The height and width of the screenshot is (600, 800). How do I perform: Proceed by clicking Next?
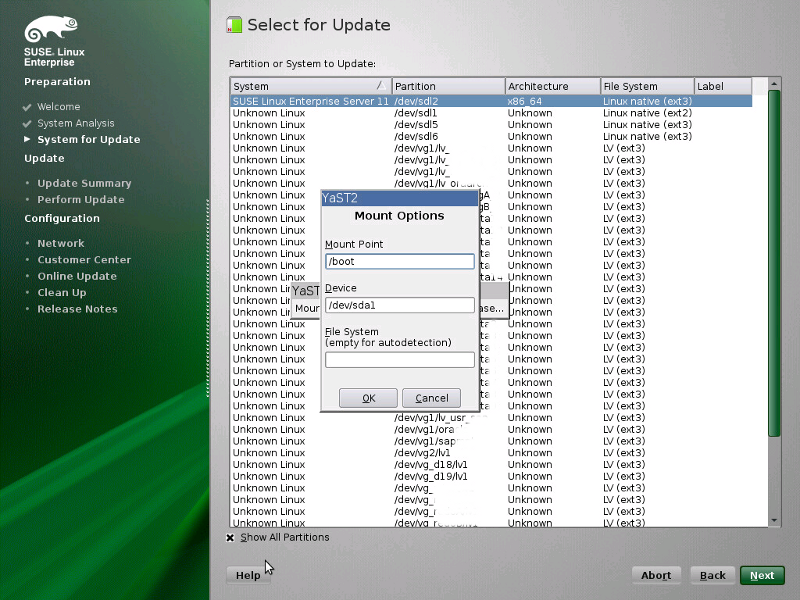pos(762,575)
